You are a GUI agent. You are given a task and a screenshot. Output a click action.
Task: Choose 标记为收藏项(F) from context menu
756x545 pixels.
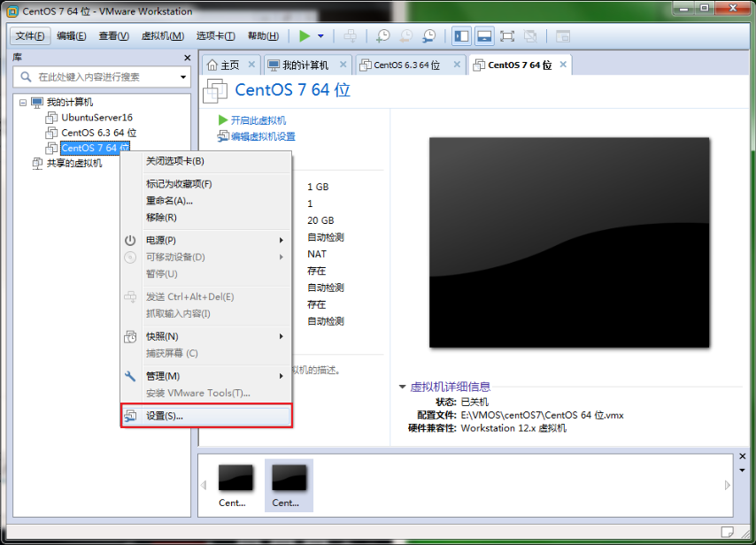coord(206,184)
